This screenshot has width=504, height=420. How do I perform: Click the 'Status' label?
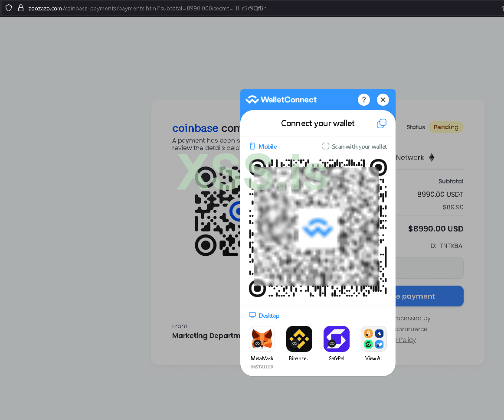(x=416, y=127)
